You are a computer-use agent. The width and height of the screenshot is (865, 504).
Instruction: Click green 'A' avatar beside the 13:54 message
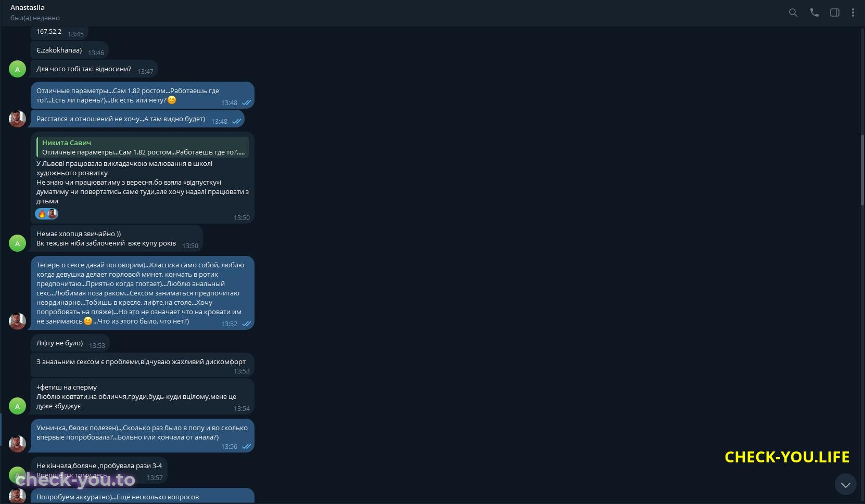pos(18,406)
